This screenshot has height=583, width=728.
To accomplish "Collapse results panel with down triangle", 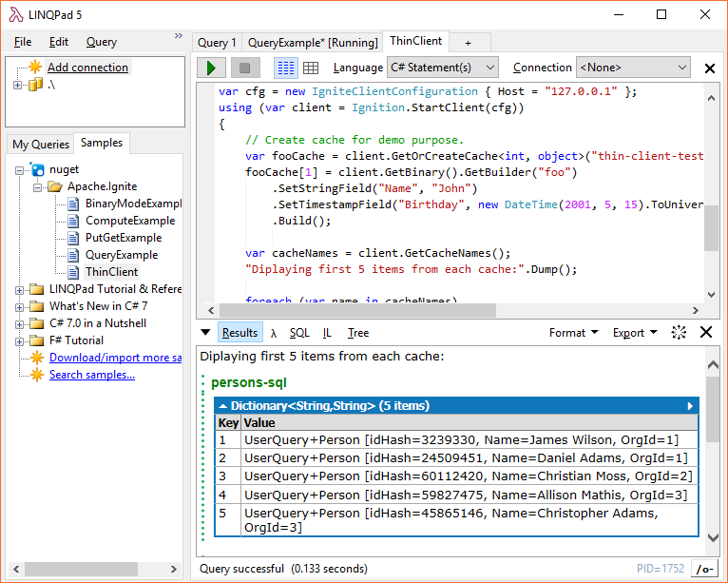I will coord(205,332).
